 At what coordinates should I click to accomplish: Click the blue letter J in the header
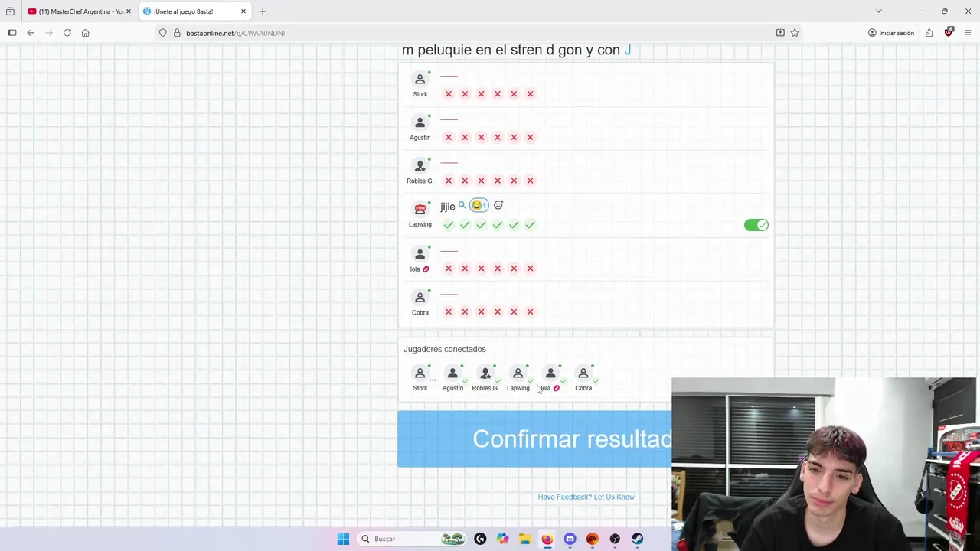click(628, 50)
